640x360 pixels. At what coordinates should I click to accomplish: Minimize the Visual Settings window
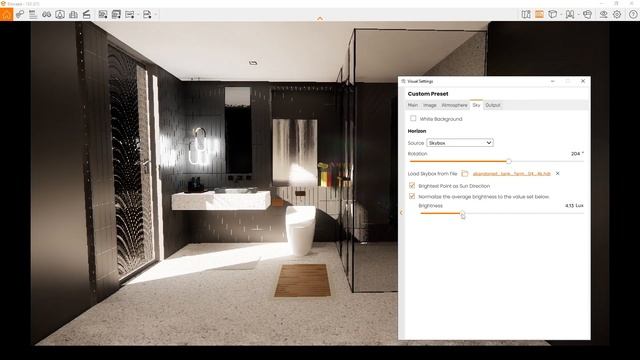pyautogui.click(x=552, y=81)
